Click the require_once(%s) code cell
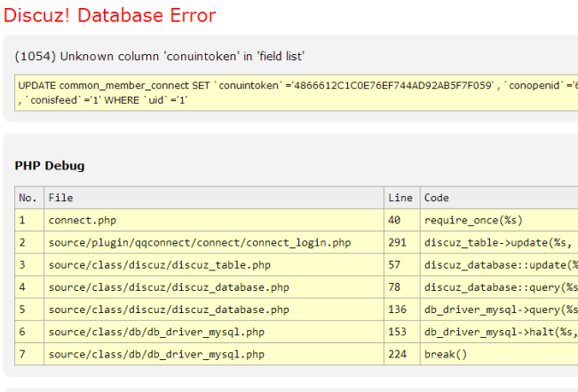 pyautogui.click(x=472, y=220)
